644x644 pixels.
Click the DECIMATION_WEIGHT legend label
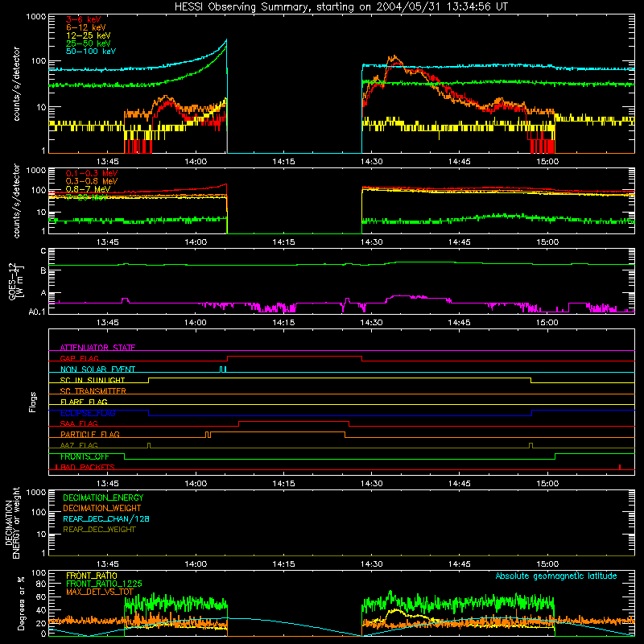[x=102, y=508]
